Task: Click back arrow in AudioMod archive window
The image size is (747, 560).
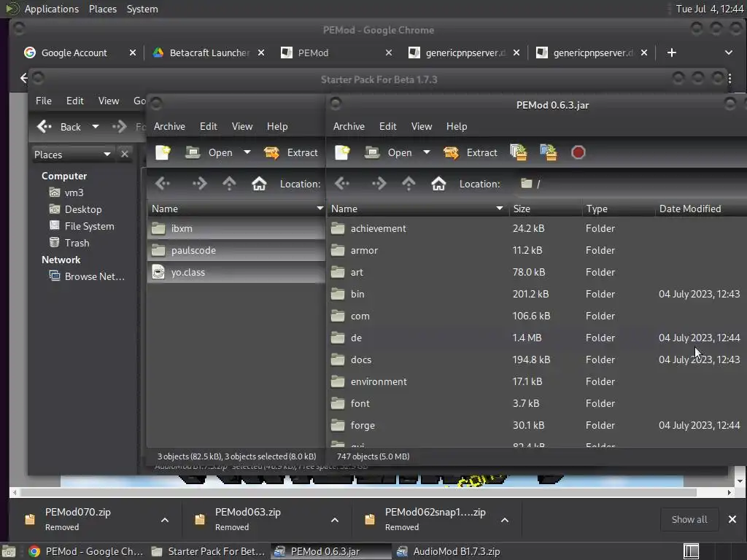Action: tap(163, 183)
